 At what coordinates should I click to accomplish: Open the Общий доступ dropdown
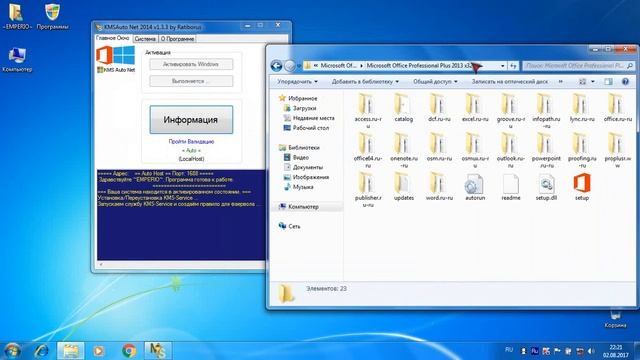(x=435, y=82)
